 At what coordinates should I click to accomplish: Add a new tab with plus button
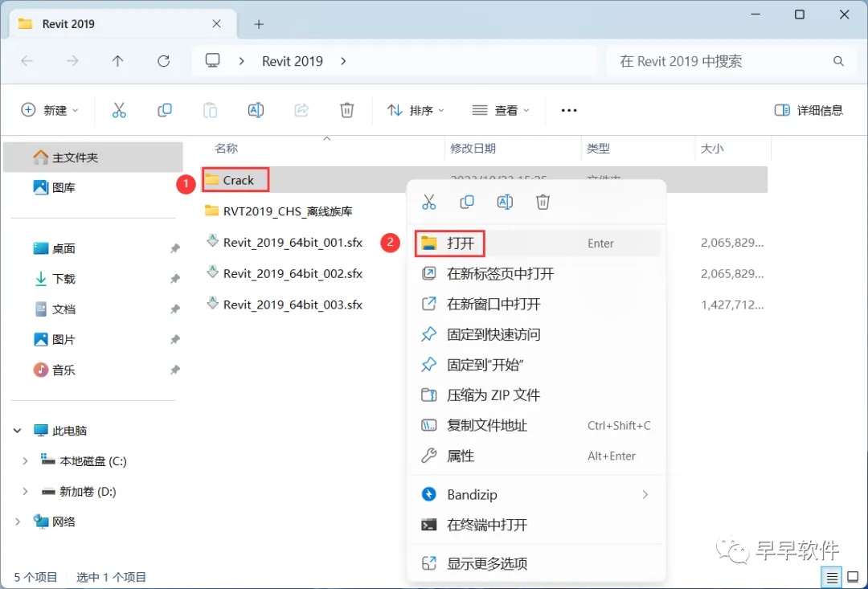point(259,24)
